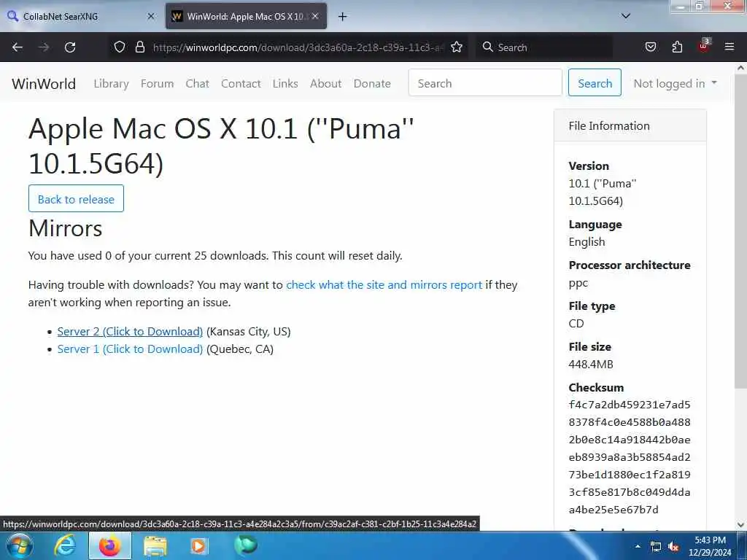Image resolution: width=747 pixels, height=560 pixels.
Task: Open the Donate menu item
Action: click(x=372, y=84)
